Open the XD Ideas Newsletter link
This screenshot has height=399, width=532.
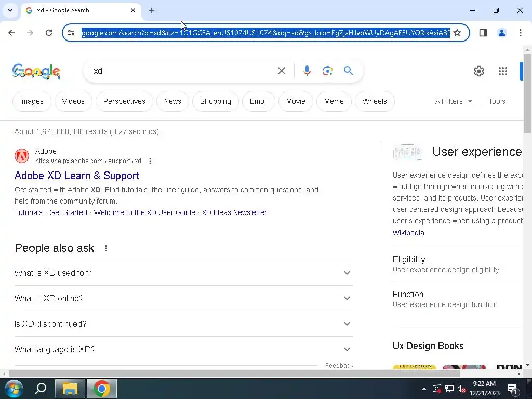234,212
